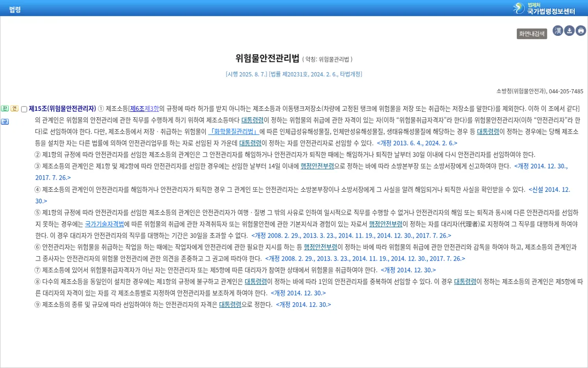588x368 pixels.
Task: Open 대통령령 link before '정하는 경우에는 당해'
Action: [488, 131]
